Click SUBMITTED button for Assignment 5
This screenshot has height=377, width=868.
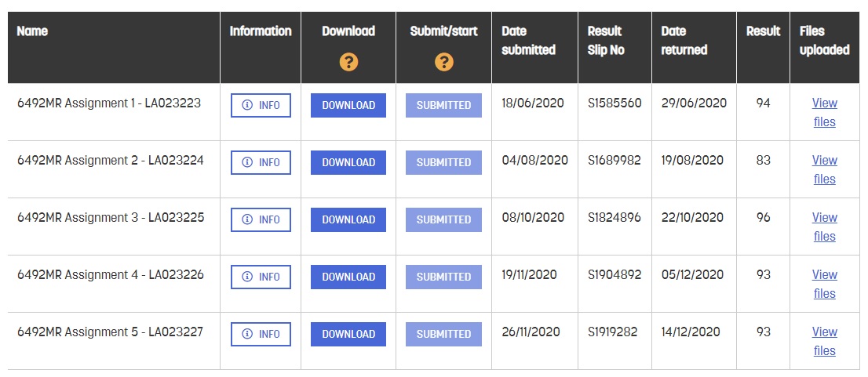[x=443, y=335]
